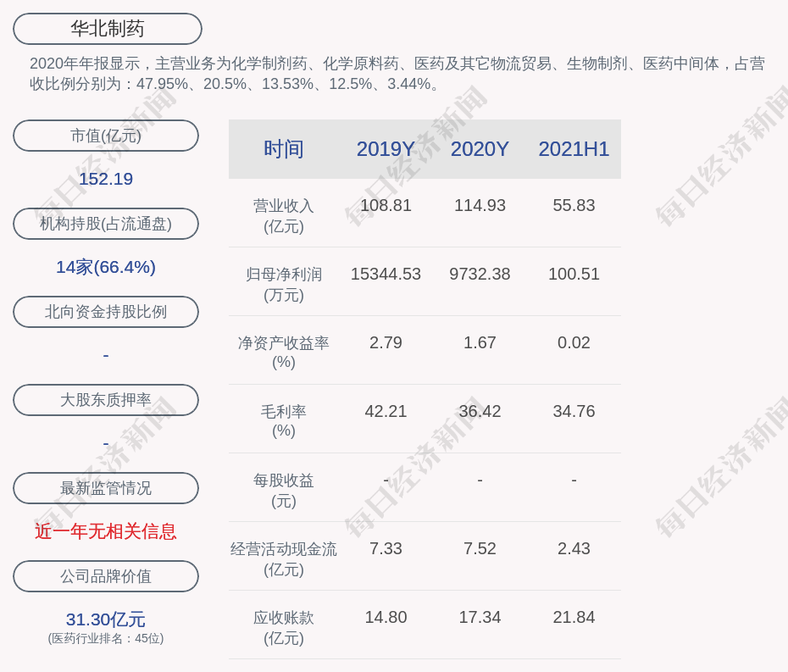
Task: Click the cash flow value 7.33
Action: coord(386,548)
